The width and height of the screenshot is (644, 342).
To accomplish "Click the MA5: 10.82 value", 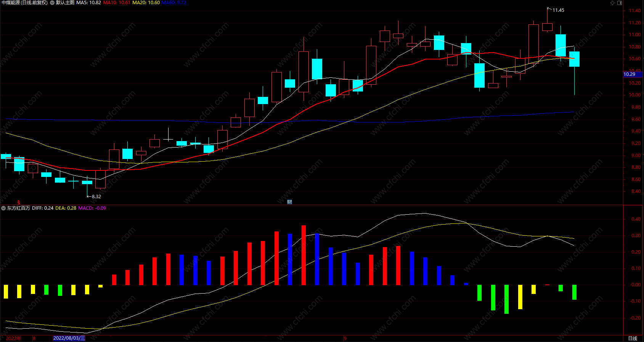I will (89, 3).
